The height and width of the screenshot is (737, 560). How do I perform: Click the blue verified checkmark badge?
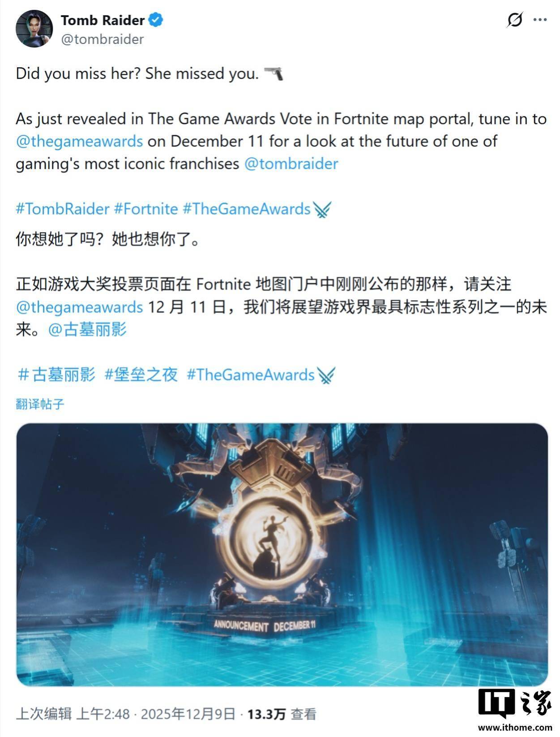pos(156,20)
